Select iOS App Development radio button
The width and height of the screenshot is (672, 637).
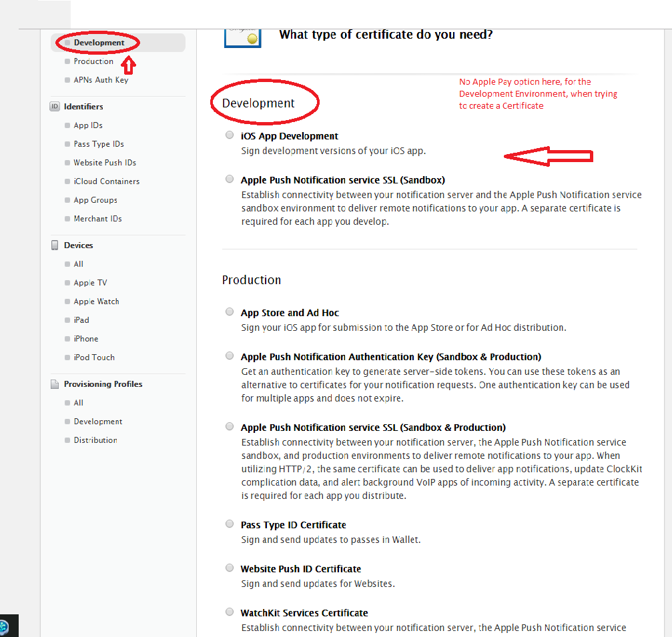[x=230, y=135]
